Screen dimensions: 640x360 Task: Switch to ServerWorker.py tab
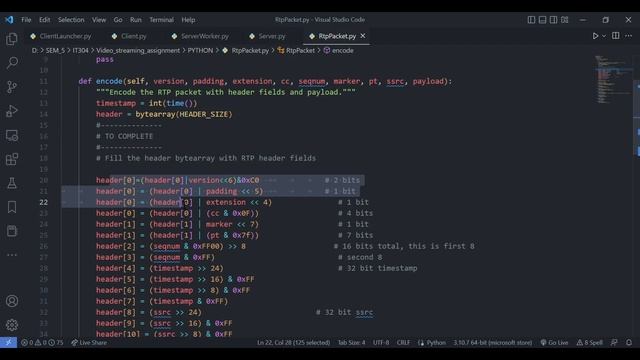(201, 36)
